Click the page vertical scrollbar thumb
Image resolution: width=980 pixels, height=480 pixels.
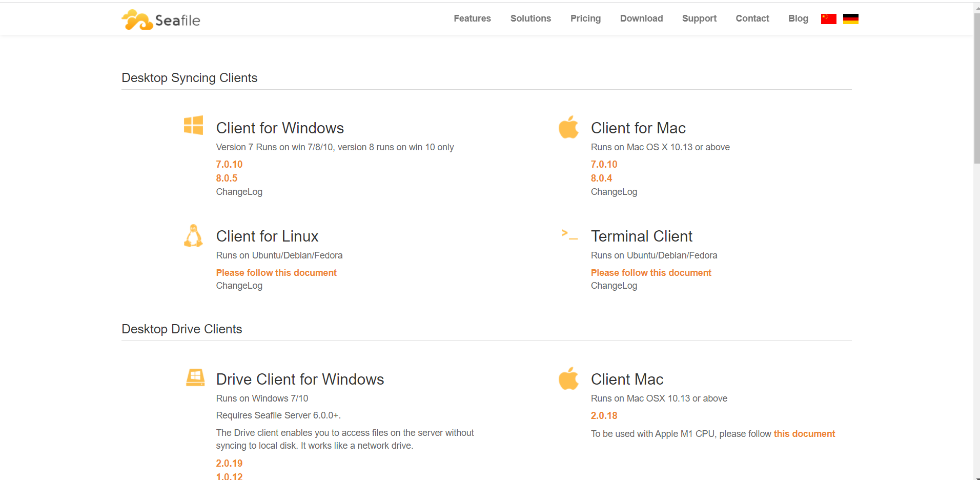(x=976, y=88)
